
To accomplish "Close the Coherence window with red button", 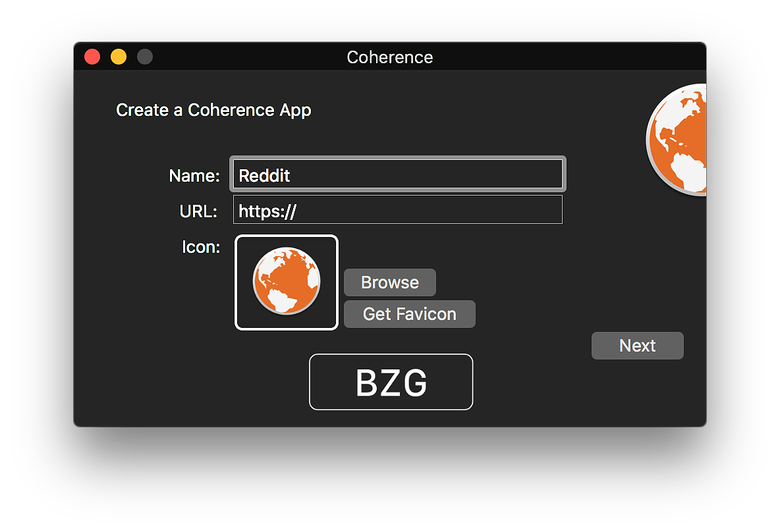I will pyautogui.click(x=92, y=57).
